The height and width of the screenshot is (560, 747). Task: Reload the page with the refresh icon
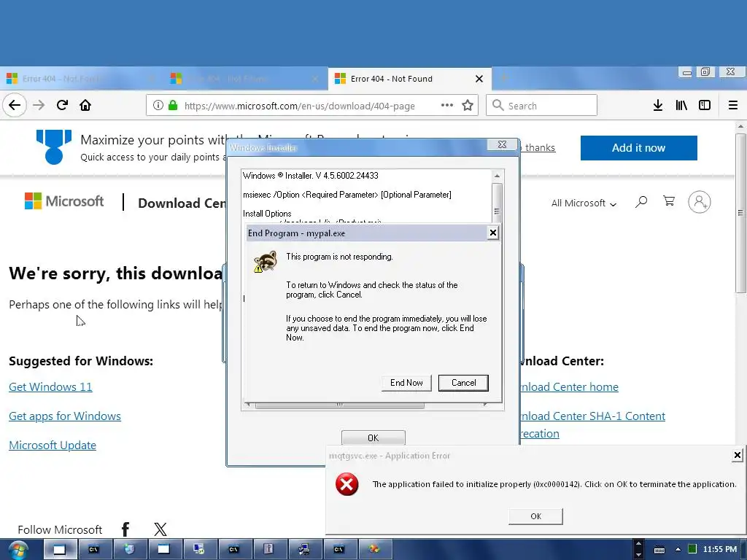pyautogui.click(x=62, y=105)
